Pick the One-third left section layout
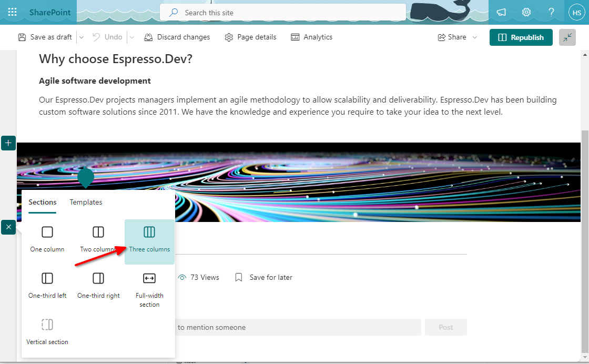Screen dimensions: 589x364 click(47, 285)
